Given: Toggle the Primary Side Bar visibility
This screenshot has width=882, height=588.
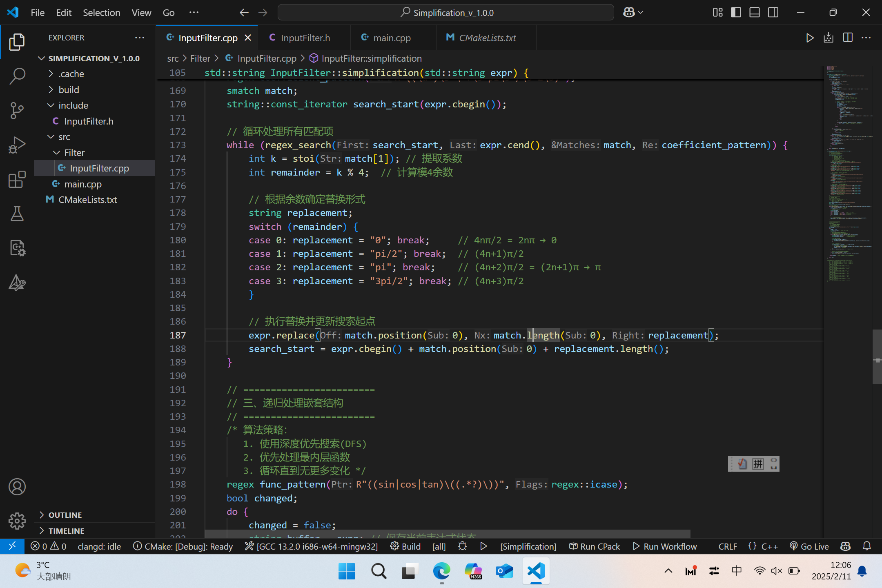Looking at the screenshot, I should (736, 13).
